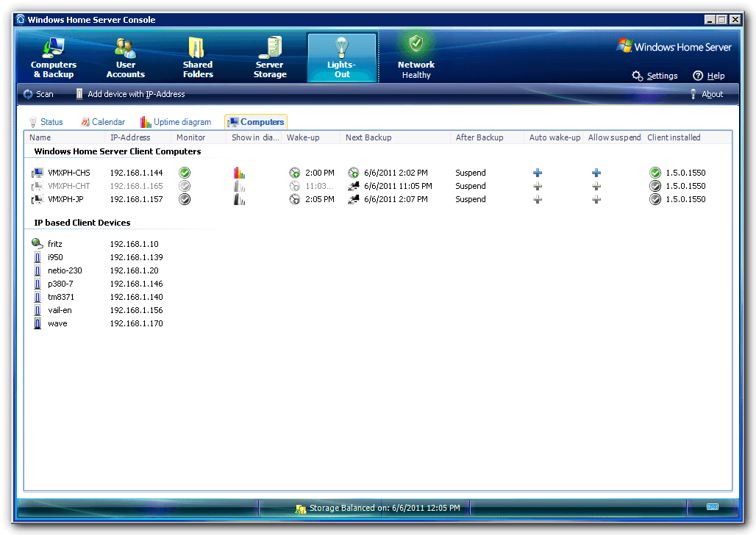Click keyboard icon in status bar

click(713, 506)
